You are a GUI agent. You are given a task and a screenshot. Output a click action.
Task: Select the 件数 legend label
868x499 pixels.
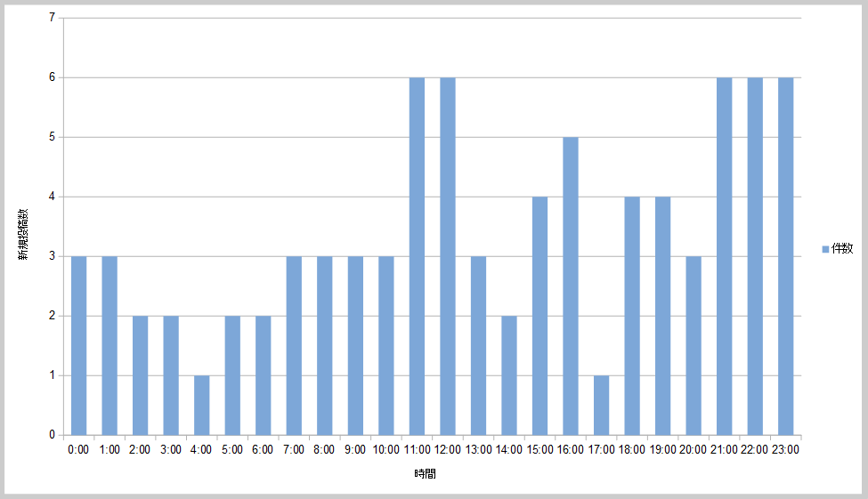pyautogui.click(x=841, y=249)
